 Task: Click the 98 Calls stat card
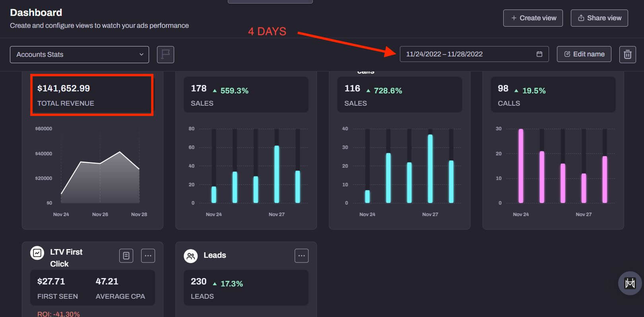[553, 95]
